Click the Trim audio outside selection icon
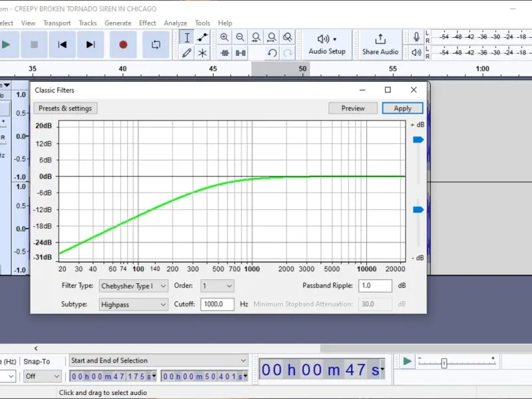This screenshot has height=399, width=532. 225,53
